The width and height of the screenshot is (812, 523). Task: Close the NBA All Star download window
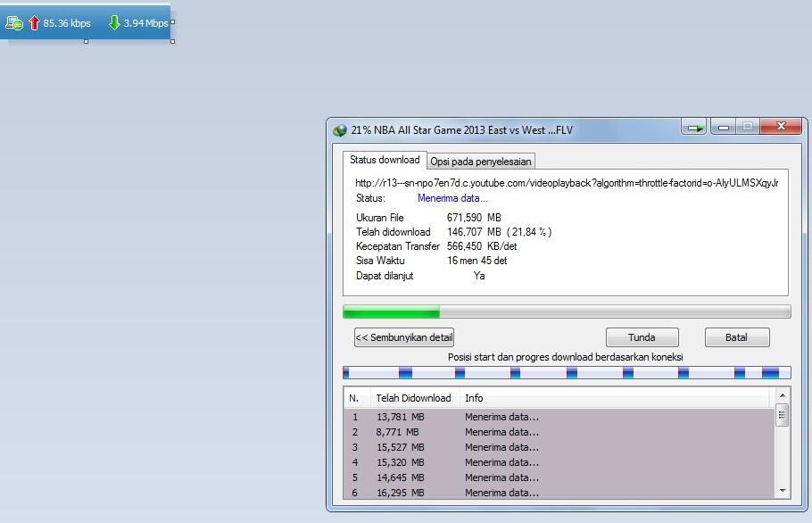[x=781, y=127]
